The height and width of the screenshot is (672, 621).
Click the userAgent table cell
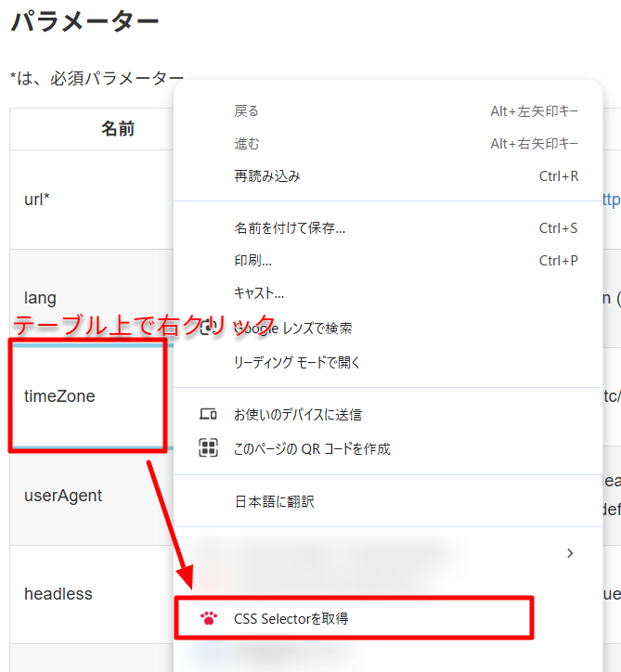(x=63, y=496)
